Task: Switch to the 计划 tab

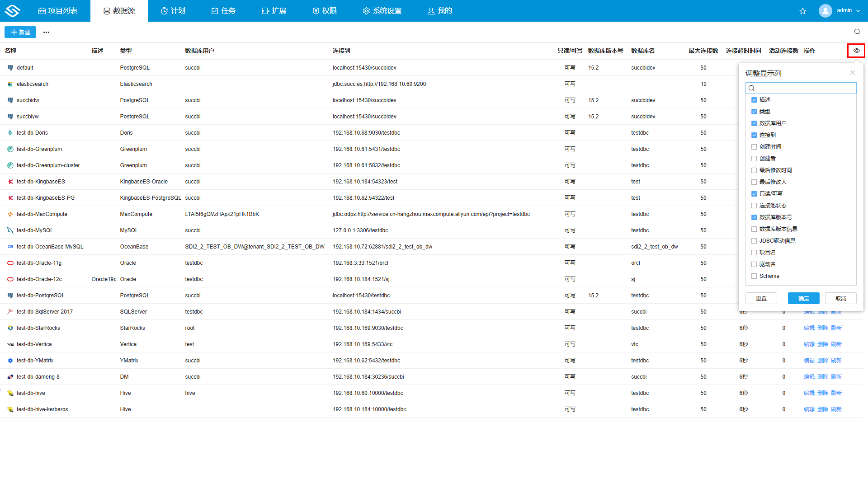Action: tap(173, 11)
